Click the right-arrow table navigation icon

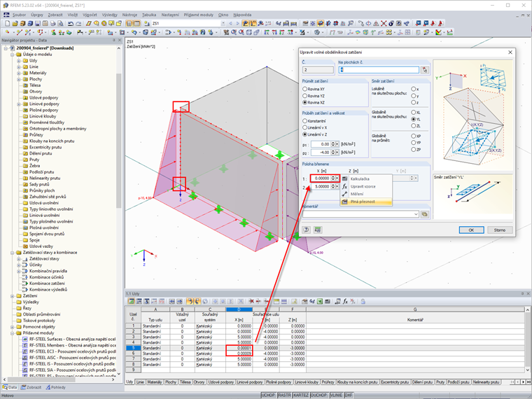click(x=179, y=301)
